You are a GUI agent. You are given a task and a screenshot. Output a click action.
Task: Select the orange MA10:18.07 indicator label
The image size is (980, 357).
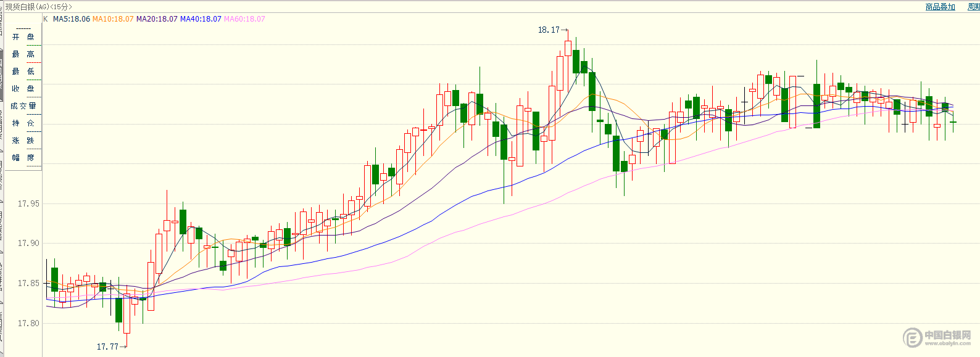pyautogui.click(x=113, y=19)
